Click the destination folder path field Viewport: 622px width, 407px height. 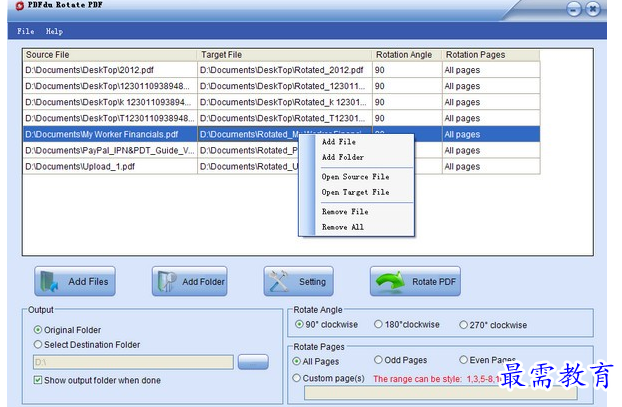pyautogui.click(x=133, y=362)
